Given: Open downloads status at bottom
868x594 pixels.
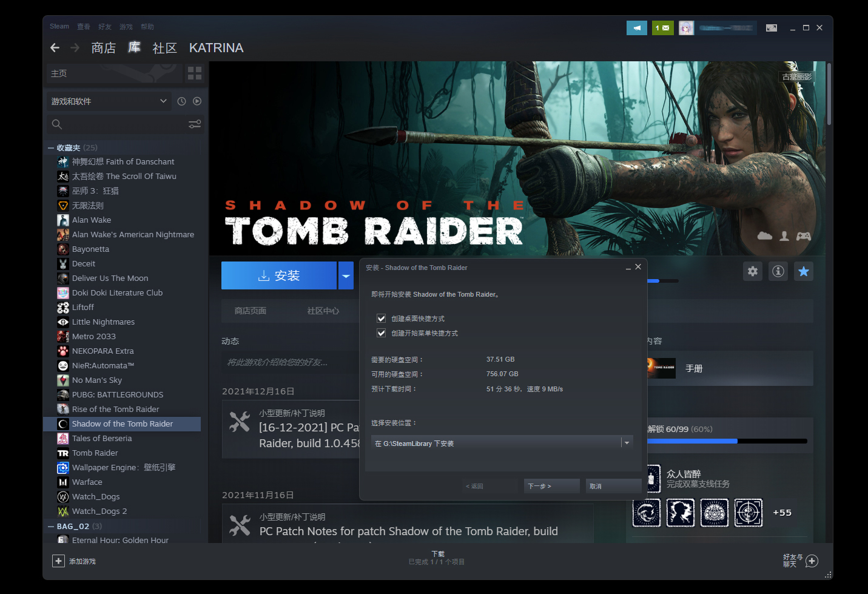Looking at the screenshot, I should 437,558.
